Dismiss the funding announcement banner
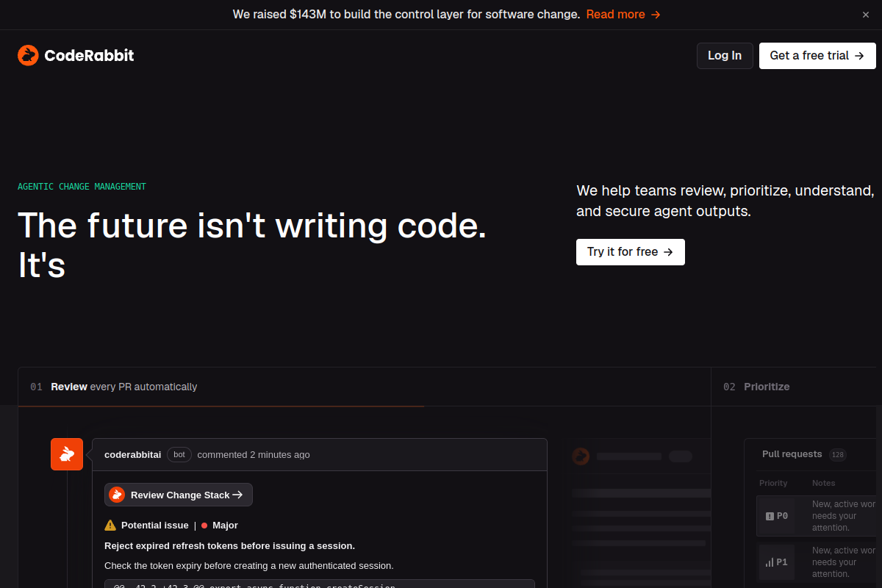This screenshot has width=882, height=588. click(x=865, y=15)
